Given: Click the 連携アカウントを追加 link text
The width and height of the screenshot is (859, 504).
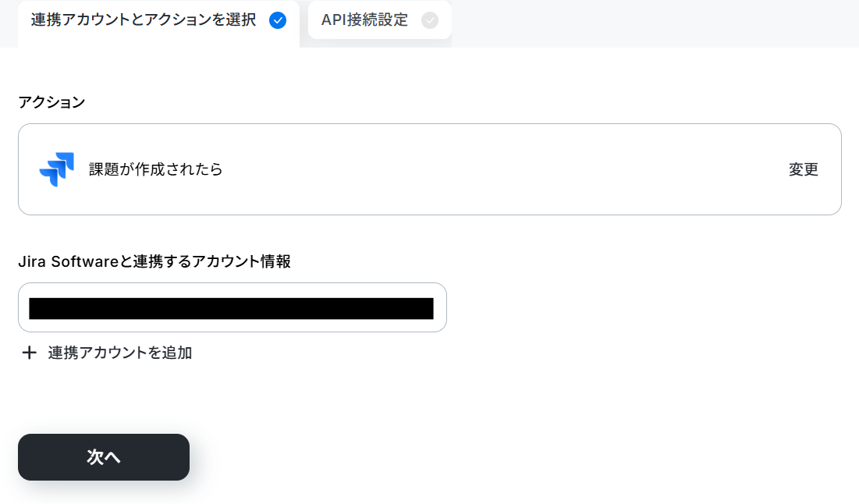Looking at the screenshot, I should pos(120,352).
